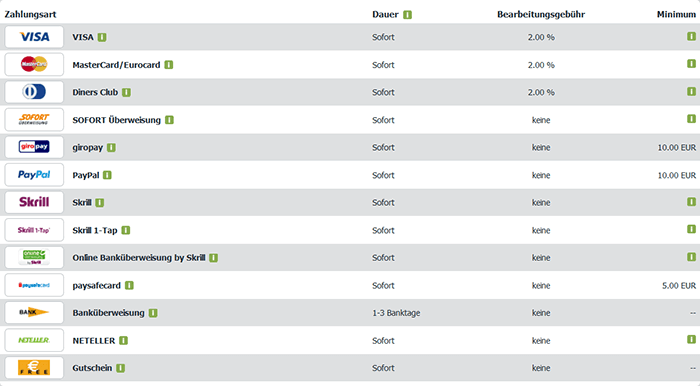Open info icon beside Banküberweisung
Screen dimensions: 700x386
153,313
